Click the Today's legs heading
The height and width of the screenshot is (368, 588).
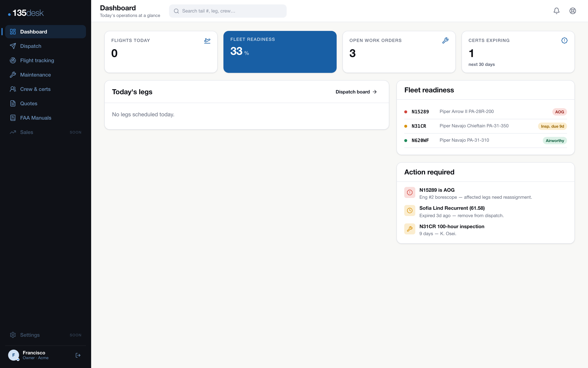132,92
